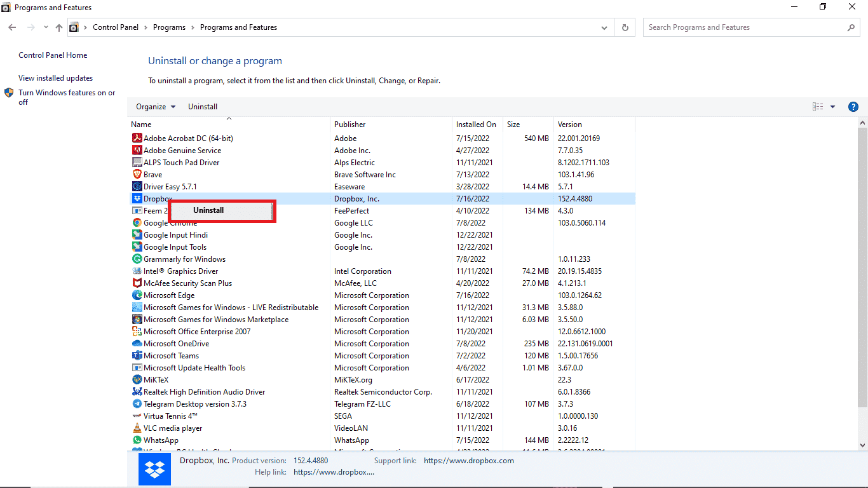This screenshot has width=868, height=488.
Task: Click the Adobe Acrobat DC program icon
Action: pos(137,138)
